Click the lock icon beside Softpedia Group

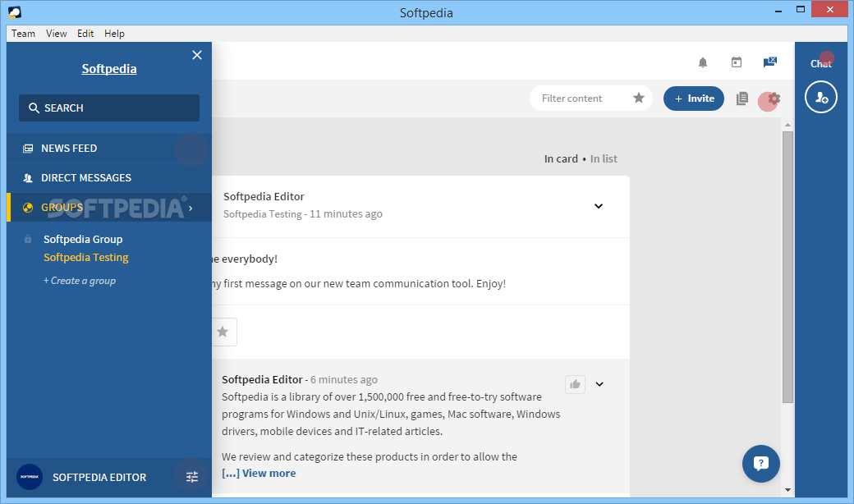[x=28, y=239]
